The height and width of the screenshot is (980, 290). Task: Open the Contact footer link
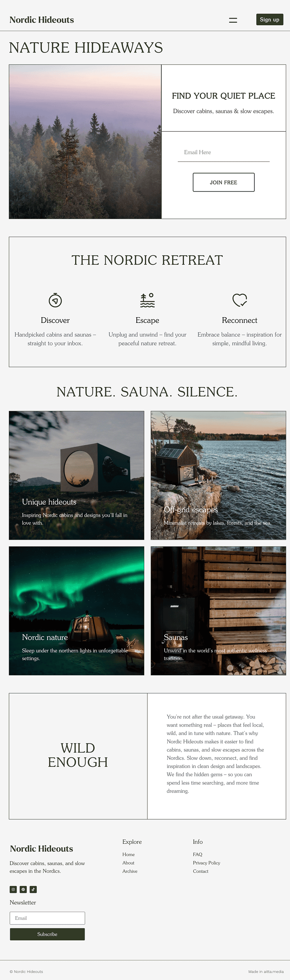(201, 871)
